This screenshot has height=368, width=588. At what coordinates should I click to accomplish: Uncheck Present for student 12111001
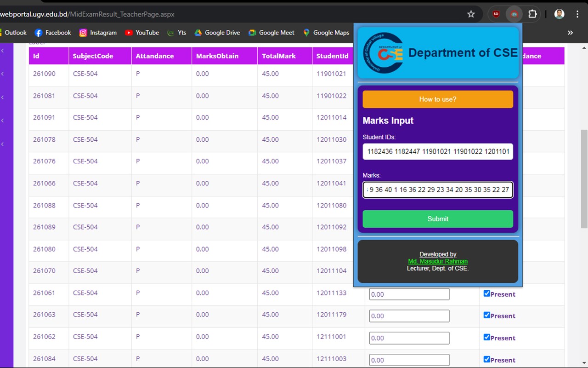tap(487, 337)
